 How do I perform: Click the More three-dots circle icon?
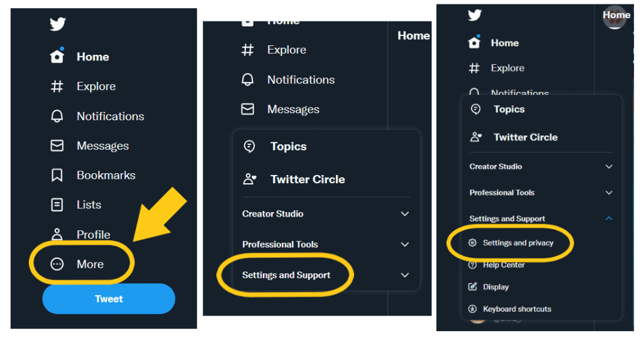coord(57,264)
